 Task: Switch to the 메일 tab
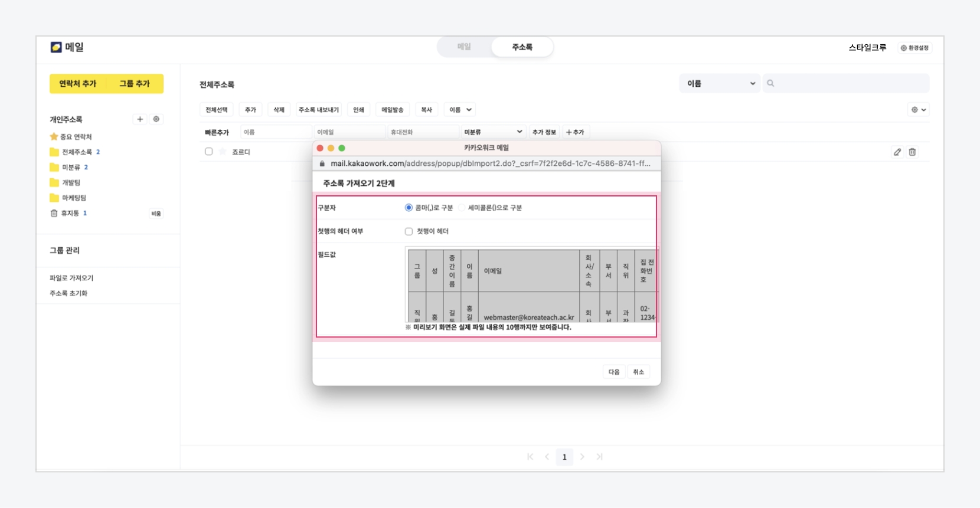point(464,47)
